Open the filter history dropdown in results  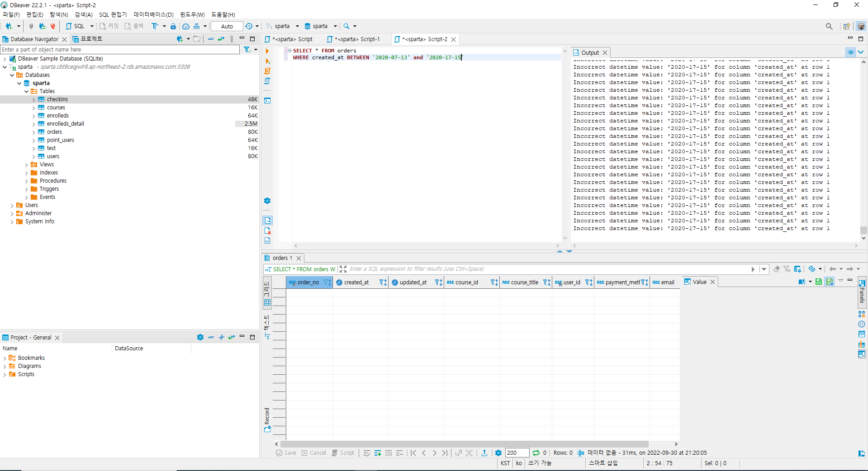[x=764, y=269]
